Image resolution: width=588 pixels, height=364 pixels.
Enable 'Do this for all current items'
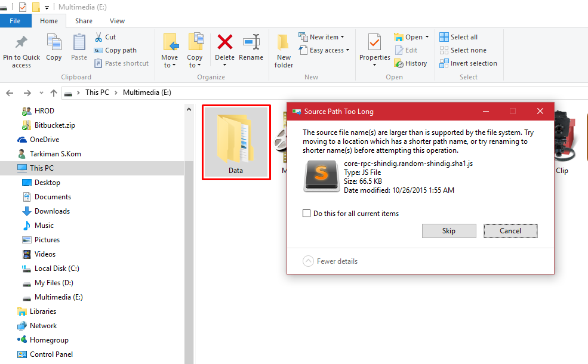point(306,213)
